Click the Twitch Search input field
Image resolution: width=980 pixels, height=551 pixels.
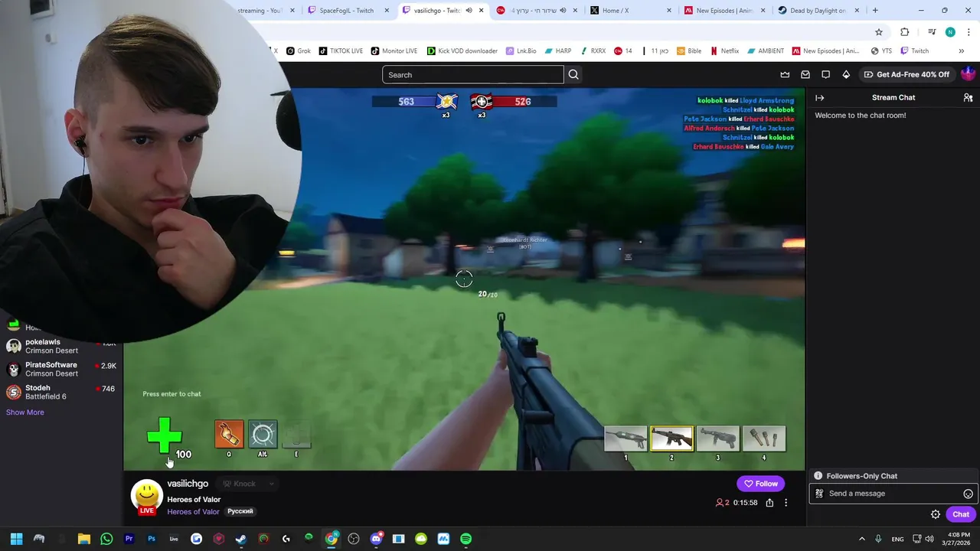tap(473, 74)
